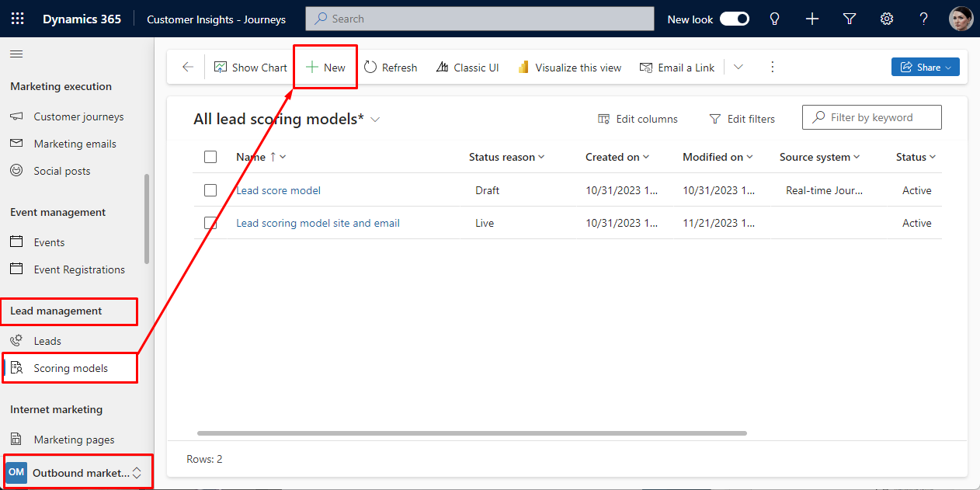The image size is (980, 490).
Task: Click Email a Link
Action: pyautogui.click(x=677, y=68)
